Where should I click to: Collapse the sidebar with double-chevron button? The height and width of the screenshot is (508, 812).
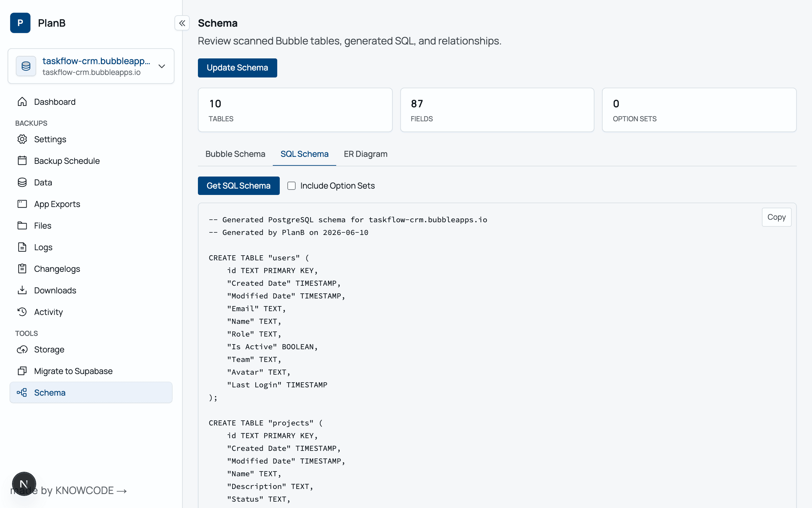182,23
